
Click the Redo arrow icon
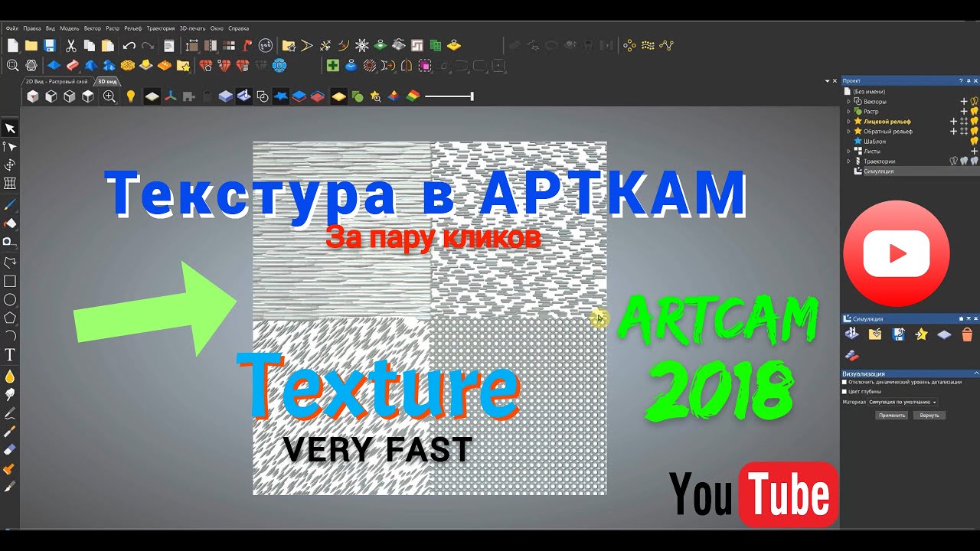pyautogui.click(x=148, y=46)
